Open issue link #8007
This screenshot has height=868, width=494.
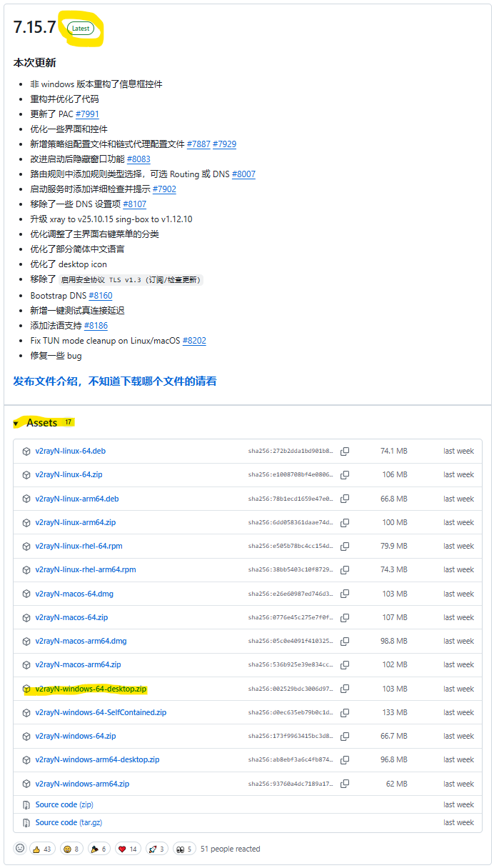(243, 174)
